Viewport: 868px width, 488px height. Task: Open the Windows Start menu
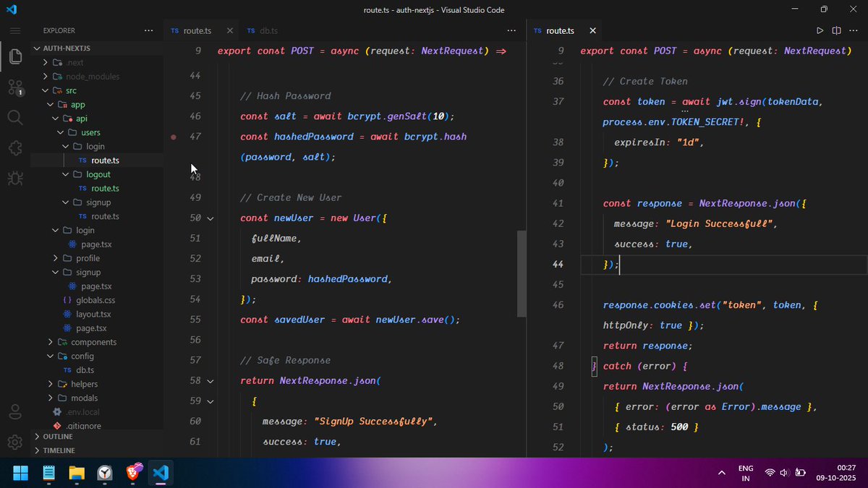(x=20, y=474)
